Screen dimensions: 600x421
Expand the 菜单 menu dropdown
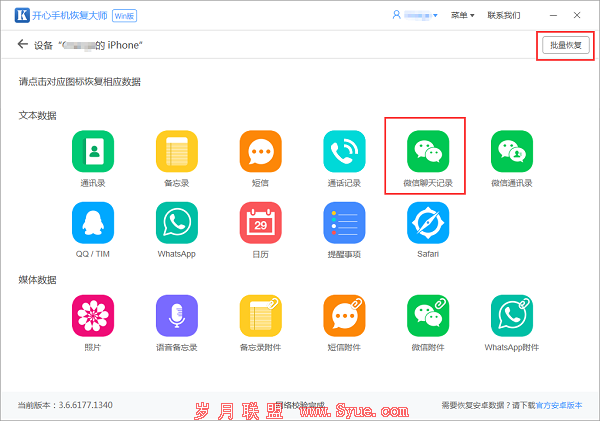pos(462,15)
